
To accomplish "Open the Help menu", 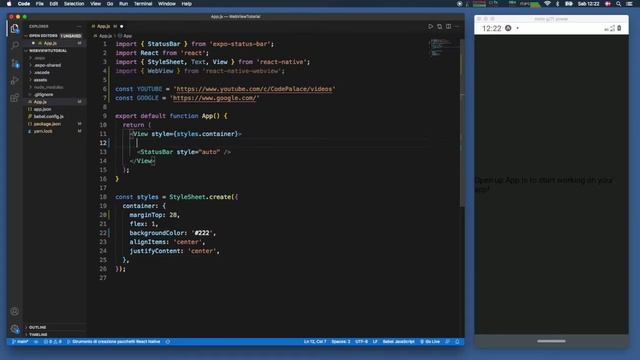I will [187, 4].
